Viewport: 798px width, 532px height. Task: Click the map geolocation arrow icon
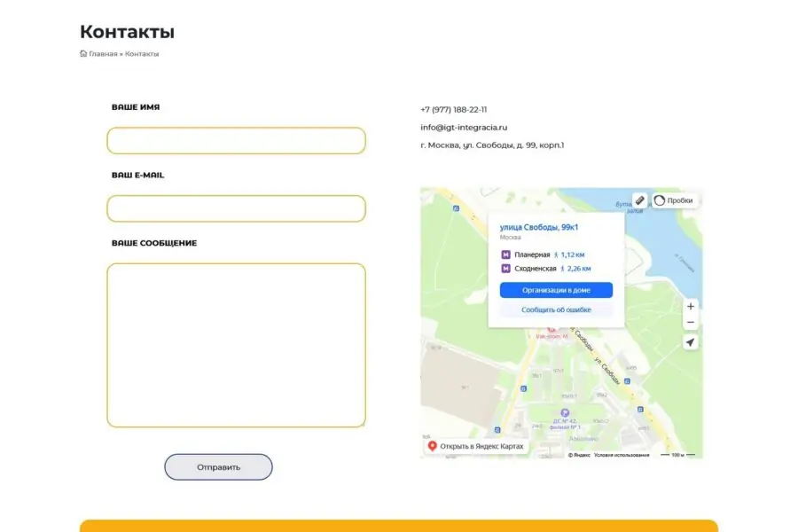[691, 342]
